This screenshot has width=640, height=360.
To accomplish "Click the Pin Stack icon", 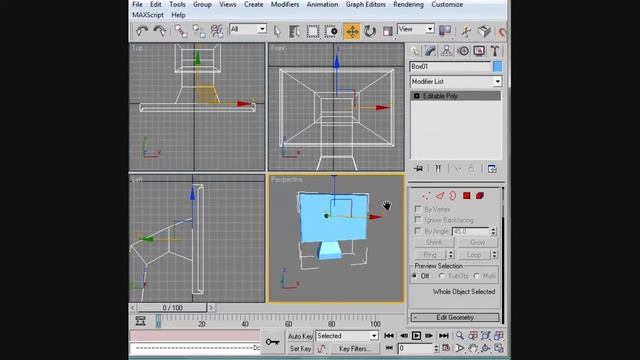I will tap(418, 169).
